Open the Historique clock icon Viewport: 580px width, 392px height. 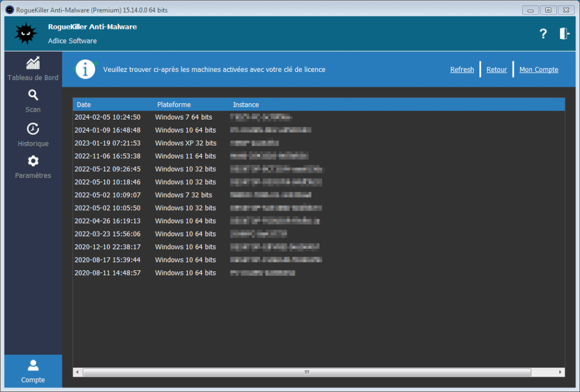pos(33,129)
